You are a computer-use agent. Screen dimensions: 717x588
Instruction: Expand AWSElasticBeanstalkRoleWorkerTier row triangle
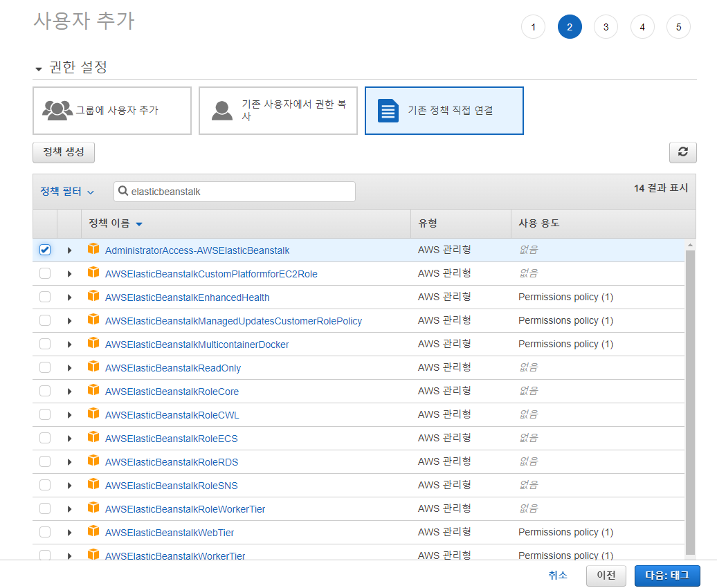pos(69,509)
